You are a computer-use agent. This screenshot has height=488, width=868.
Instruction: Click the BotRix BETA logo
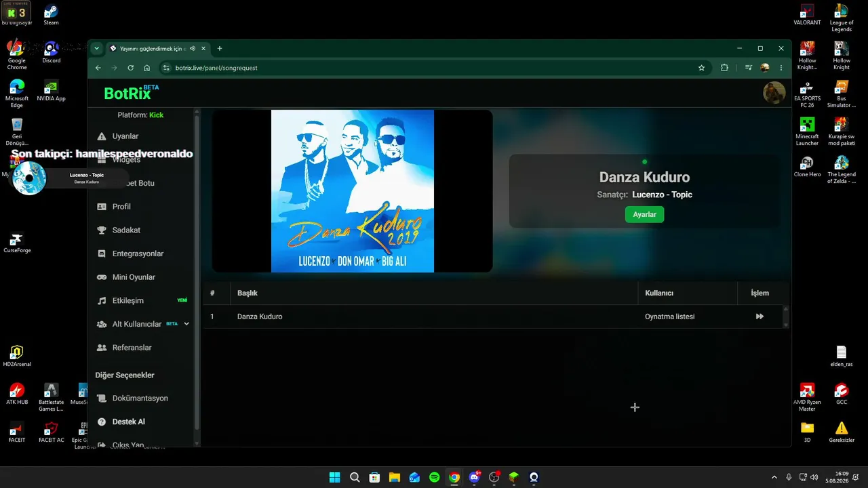[132, 93]
